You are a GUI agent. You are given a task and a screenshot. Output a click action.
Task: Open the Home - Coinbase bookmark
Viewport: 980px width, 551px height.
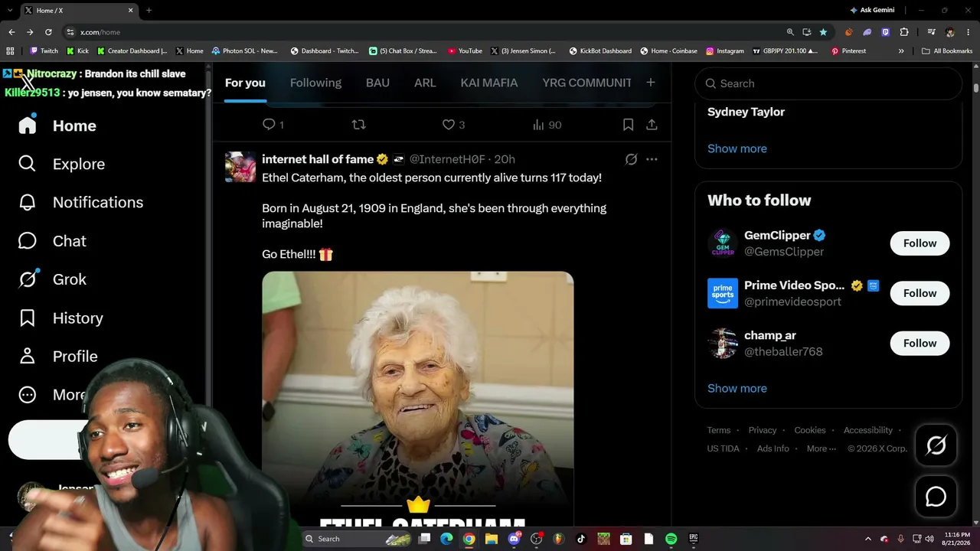pyautogui.click(x=668, y=51)
